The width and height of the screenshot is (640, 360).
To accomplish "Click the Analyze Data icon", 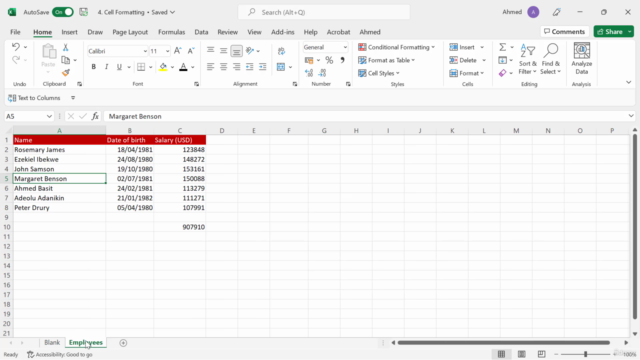I will tap(582, 58).
